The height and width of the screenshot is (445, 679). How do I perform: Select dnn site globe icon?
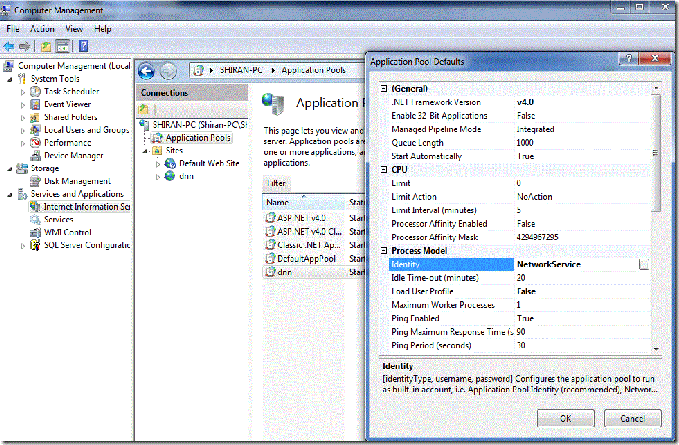click(x=170, y=176)
